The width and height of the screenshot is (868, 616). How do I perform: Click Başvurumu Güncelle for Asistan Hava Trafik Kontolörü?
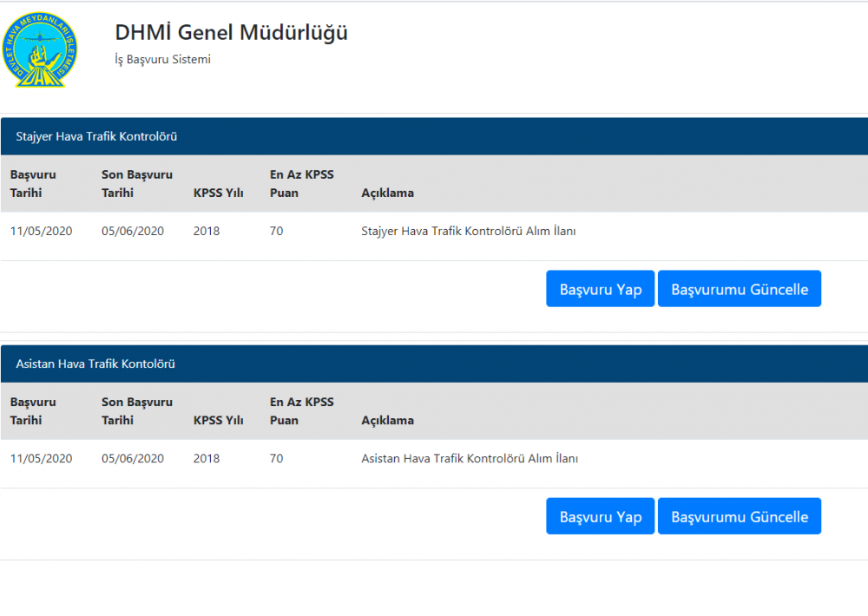(739, 516)
